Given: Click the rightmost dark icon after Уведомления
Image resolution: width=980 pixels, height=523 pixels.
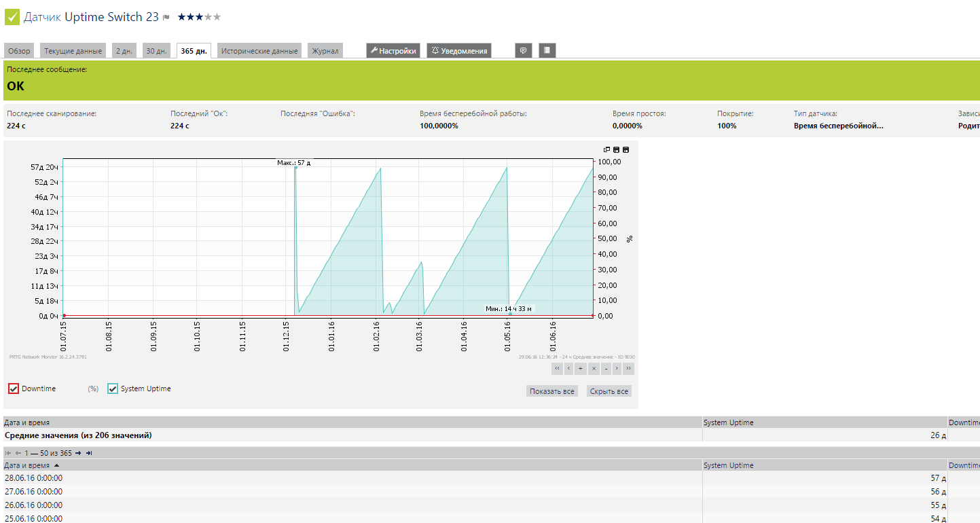Looking at the screenshot, I should point(547,50).
